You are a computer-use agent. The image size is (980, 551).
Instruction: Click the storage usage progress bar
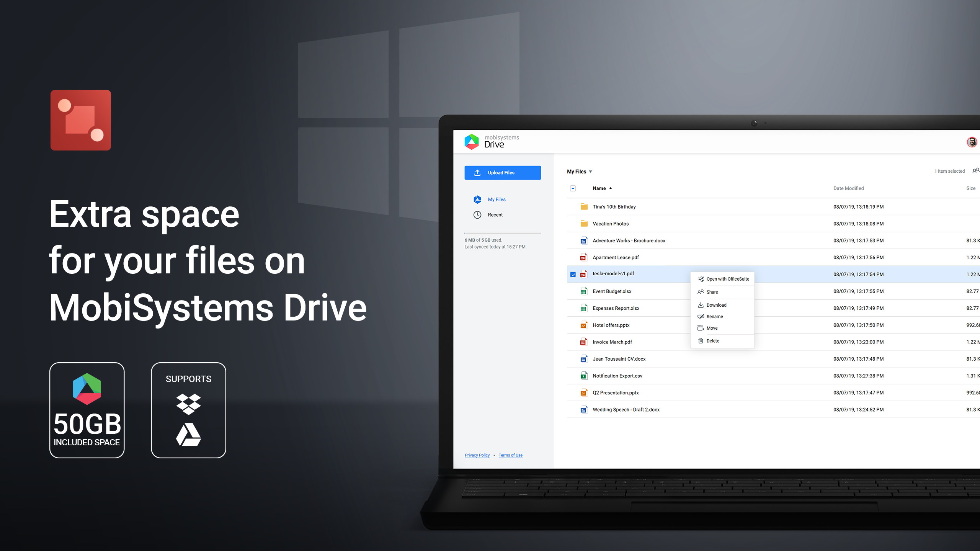pos(503,233)
